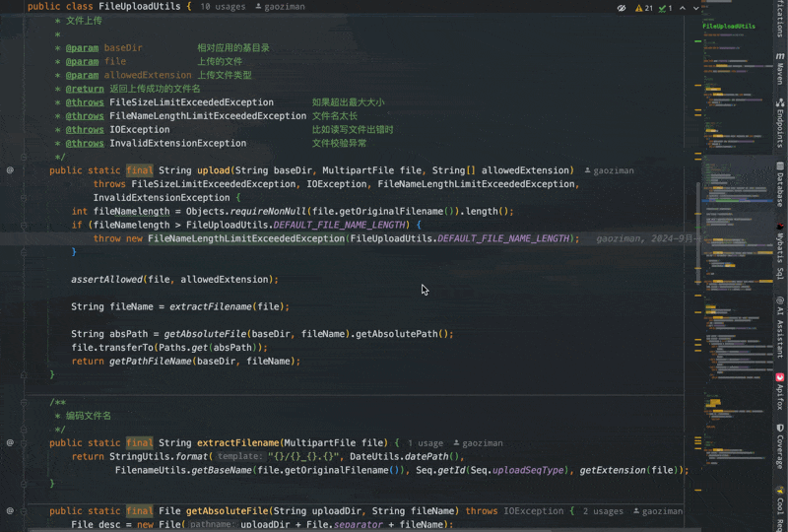
Task: Click gaoziman author hint beside getAbsoluteFile
Action: pos(657,511)
